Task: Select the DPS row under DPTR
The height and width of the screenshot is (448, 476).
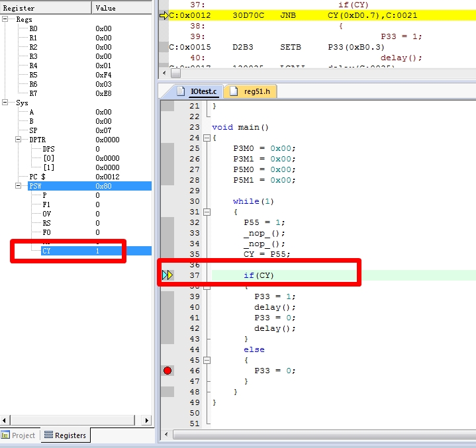Action: 96,149
